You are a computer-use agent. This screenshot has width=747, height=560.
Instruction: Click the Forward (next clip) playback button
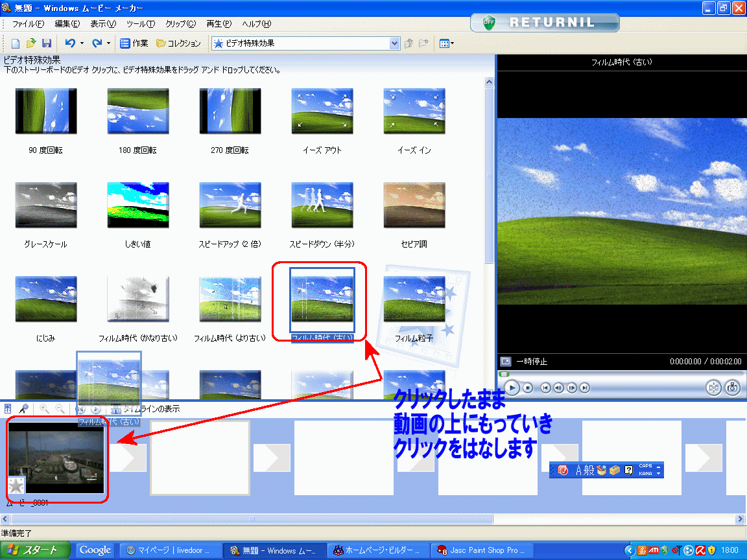[584, 388]
